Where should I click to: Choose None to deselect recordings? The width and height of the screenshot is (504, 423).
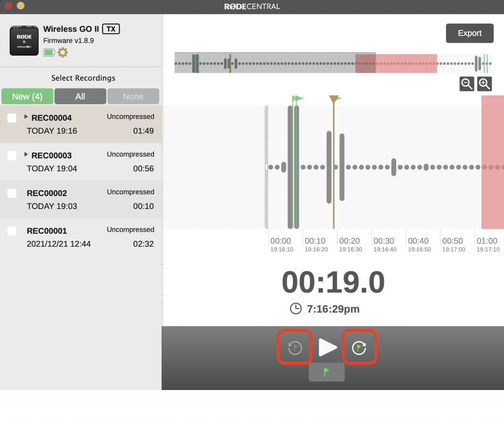coord(133,96)
